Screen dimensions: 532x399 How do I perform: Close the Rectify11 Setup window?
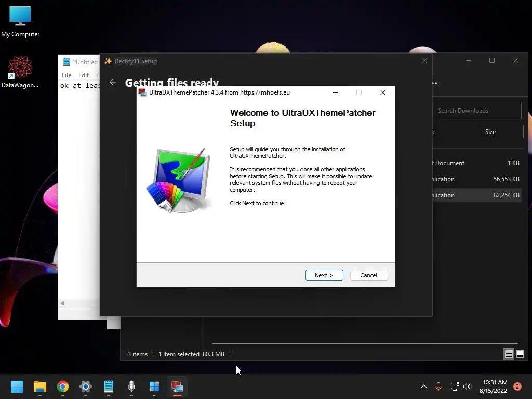point(424,61)
